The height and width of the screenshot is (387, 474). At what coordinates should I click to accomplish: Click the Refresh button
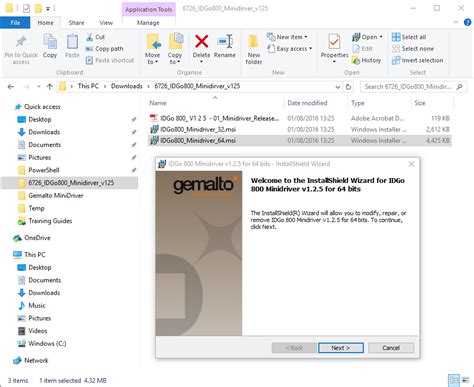tap(348, 87)
